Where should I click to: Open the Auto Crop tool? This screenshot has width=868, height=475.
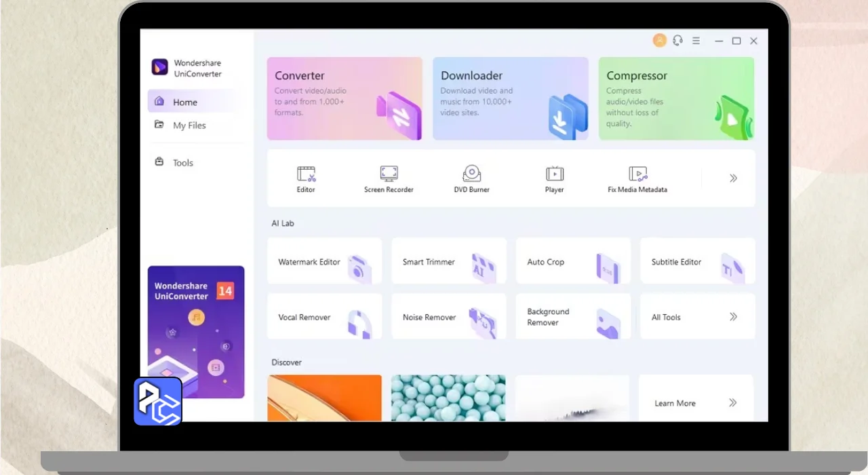[x=574, y=261]
